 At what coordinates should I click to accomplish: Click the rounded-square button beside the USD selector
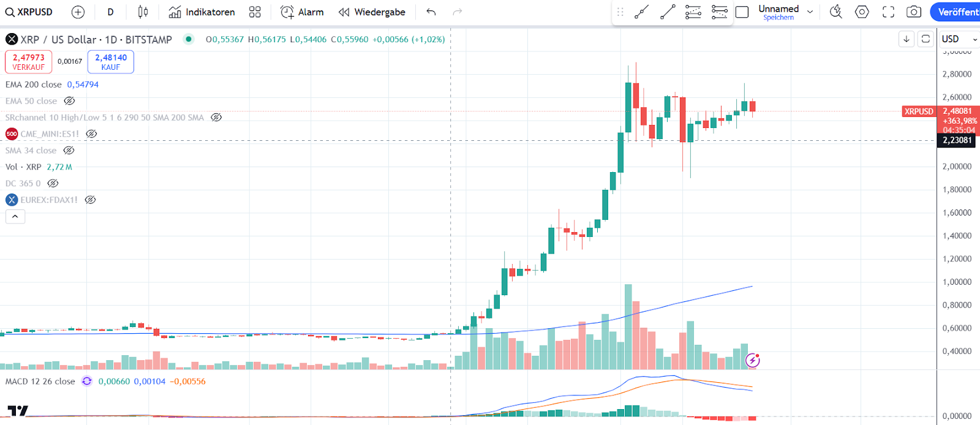[926, 39]
